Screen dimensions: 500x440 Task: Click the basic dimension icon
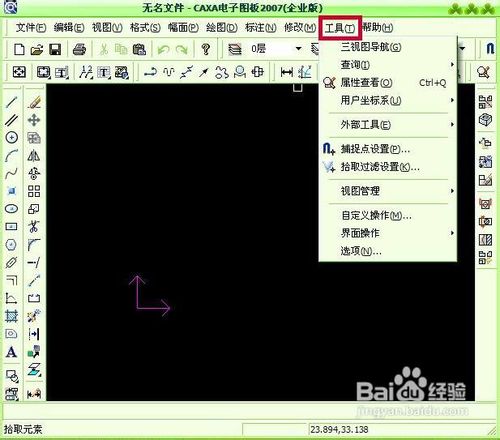287,72
